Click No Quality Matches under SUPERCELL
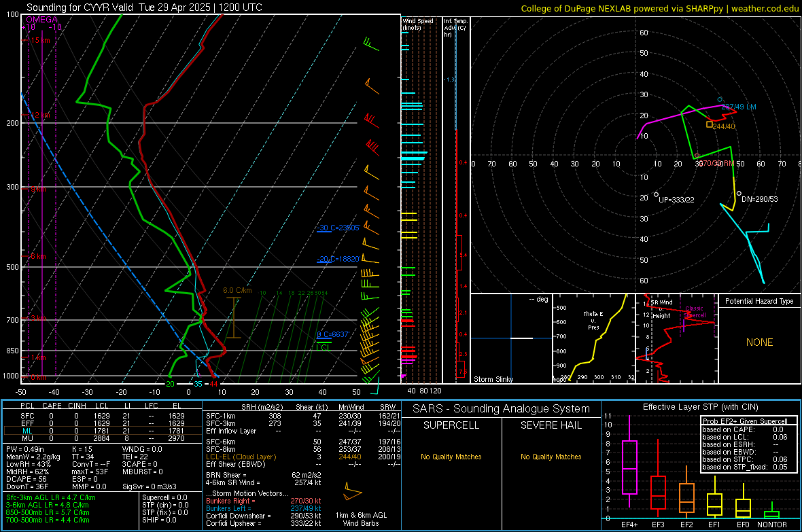 click(451, 457)
